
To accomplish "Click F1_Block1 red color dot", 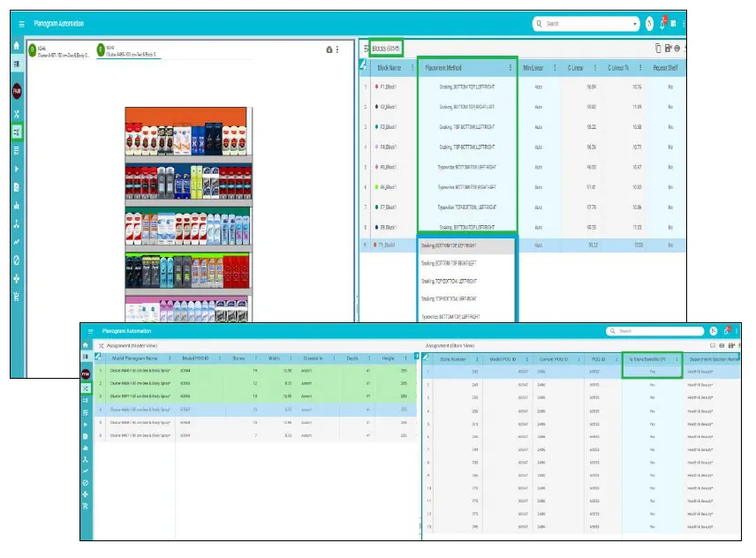I will tap(376, 87).
